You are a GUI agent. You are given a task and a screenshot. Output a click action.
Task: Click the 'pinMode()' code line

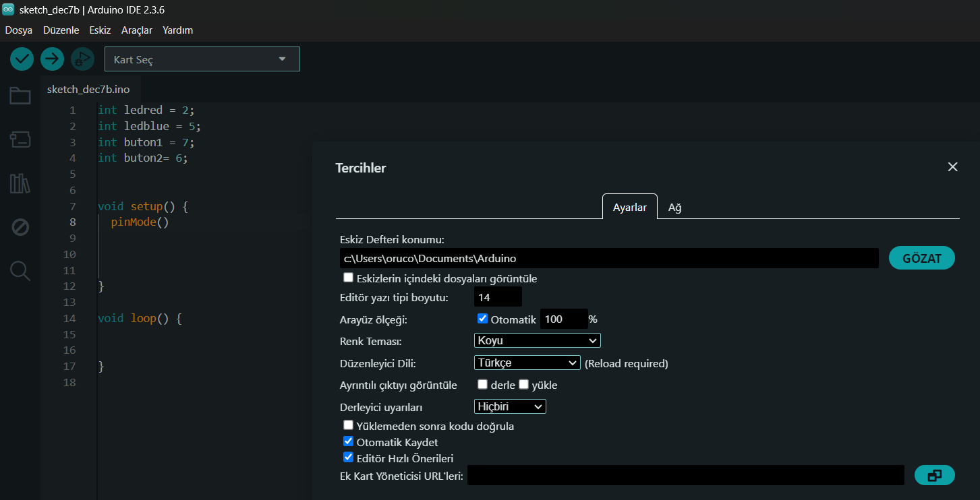click(139, 222)
